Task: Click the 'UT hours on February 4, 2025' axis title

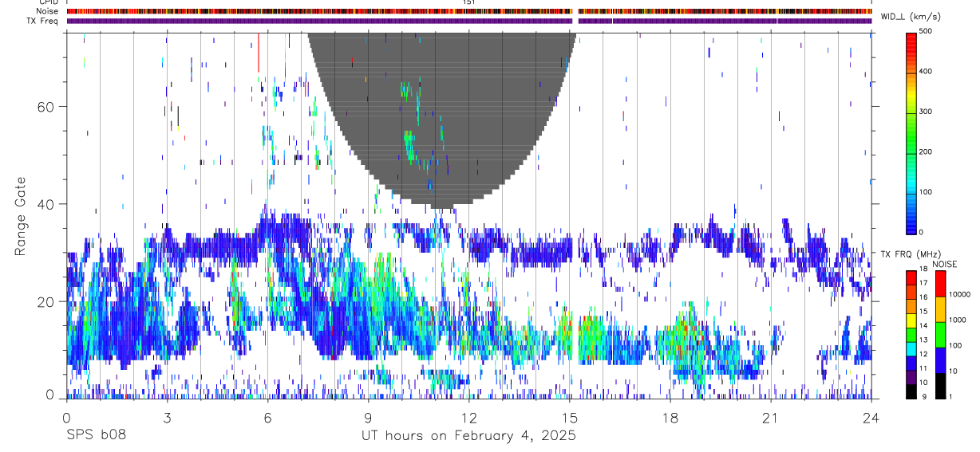Action: pyautogui.click(x=468, y=435)
